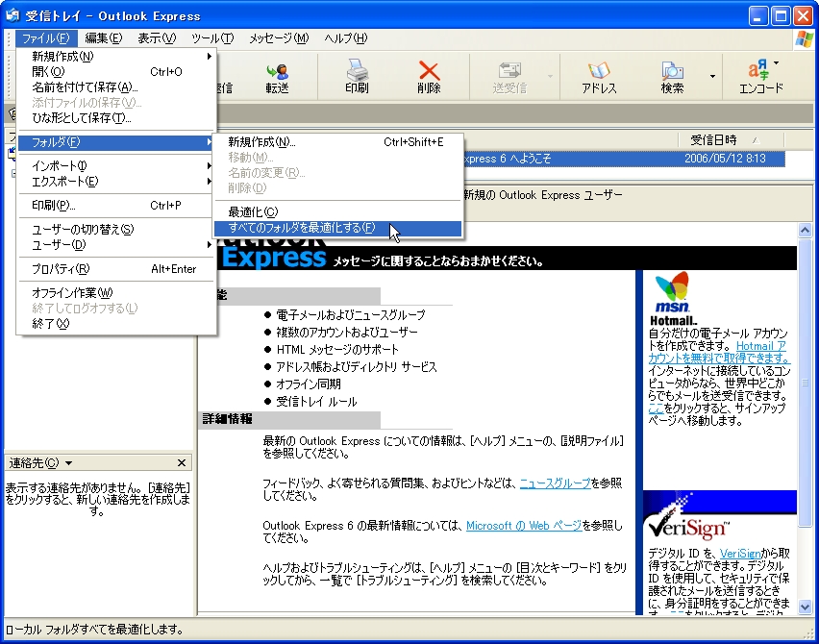The height and width of the screenshot is (644, 819).
Task: Expand the エクスポート(E) submenu
Action: (x=116, y=182)
